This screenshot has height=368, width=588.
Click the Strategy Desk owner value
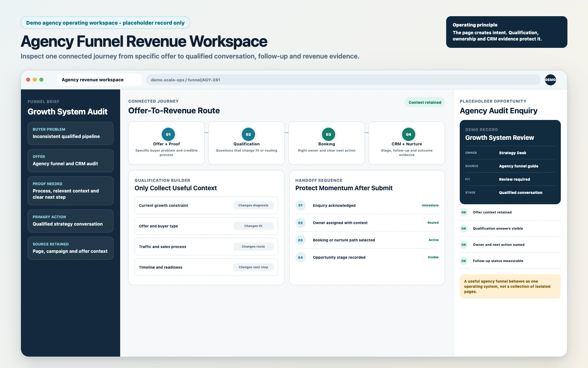[x=513, y=153]
